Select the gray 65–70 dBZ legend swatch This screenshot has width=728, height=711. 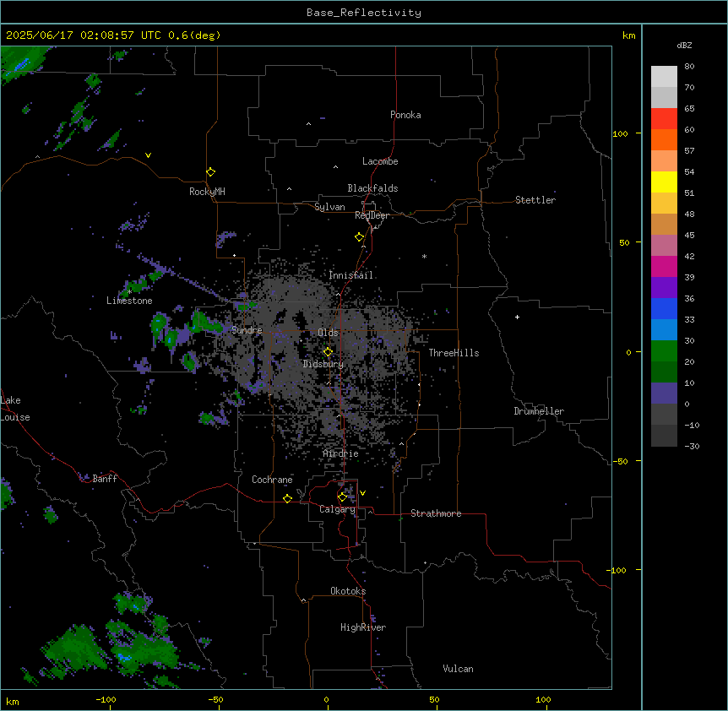pos(664,97)
